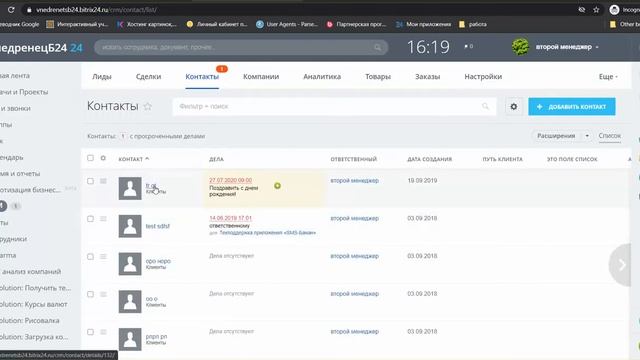Click the avatar of contact test sdfsf
Image resolution: width=640 pixels, height=360 pixels.
pyautogui.click(x=130, y=226)
